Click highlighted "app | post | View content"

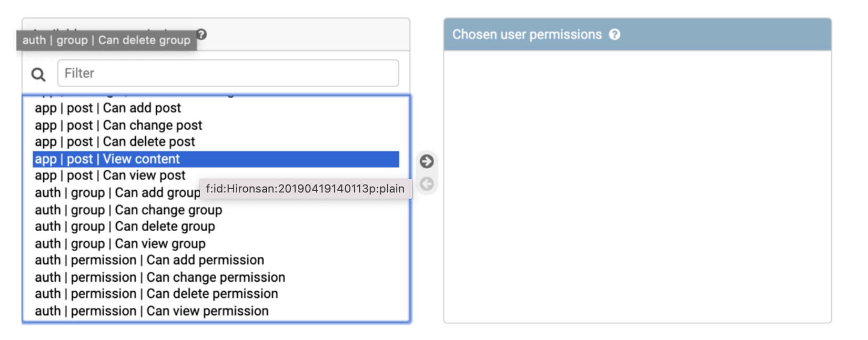click(107, 159)
